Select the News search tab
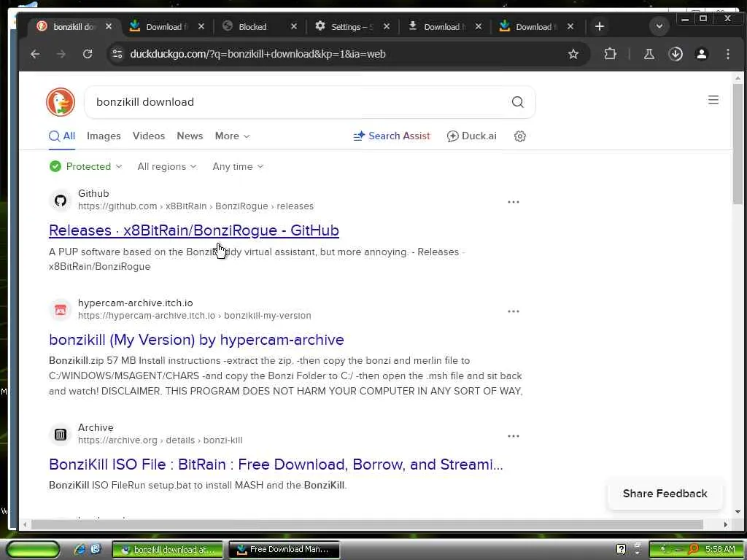The height and width of the screenshot is (560, 747). 190,136
